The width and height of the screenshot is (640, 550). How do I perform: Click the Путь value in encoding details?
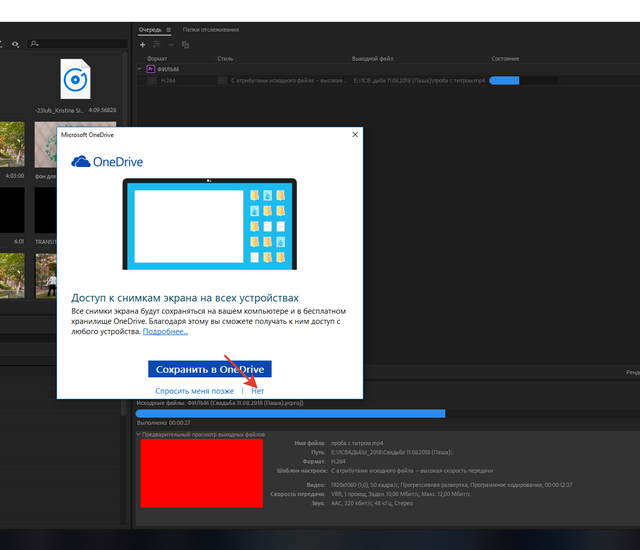[x=392, y=452]
